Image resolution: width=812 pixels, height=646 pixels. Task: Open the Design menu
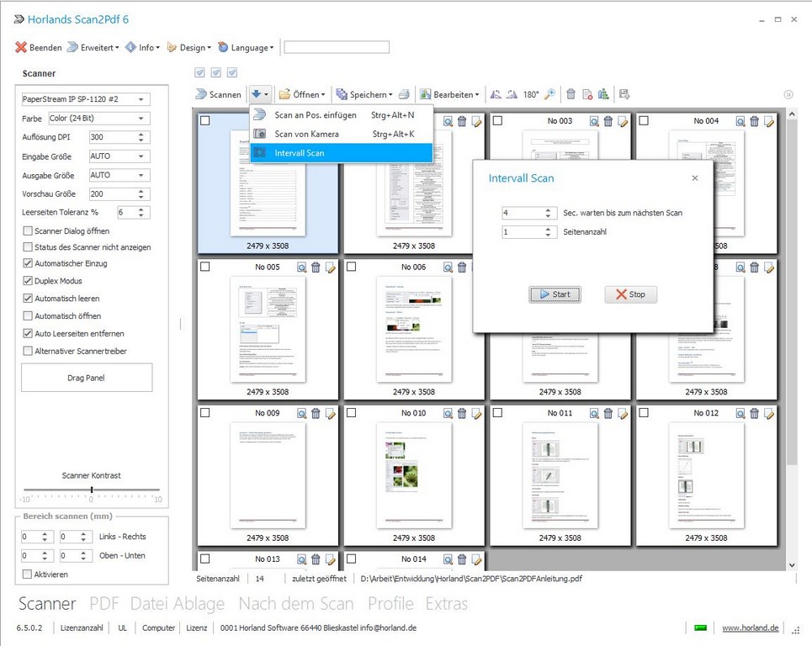pos(189,48)
